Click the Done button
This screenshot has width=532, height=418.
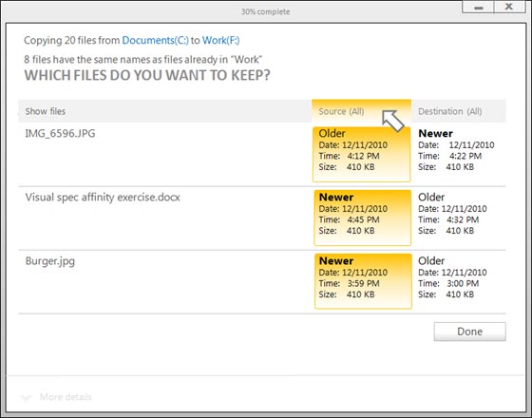point(469,332)
